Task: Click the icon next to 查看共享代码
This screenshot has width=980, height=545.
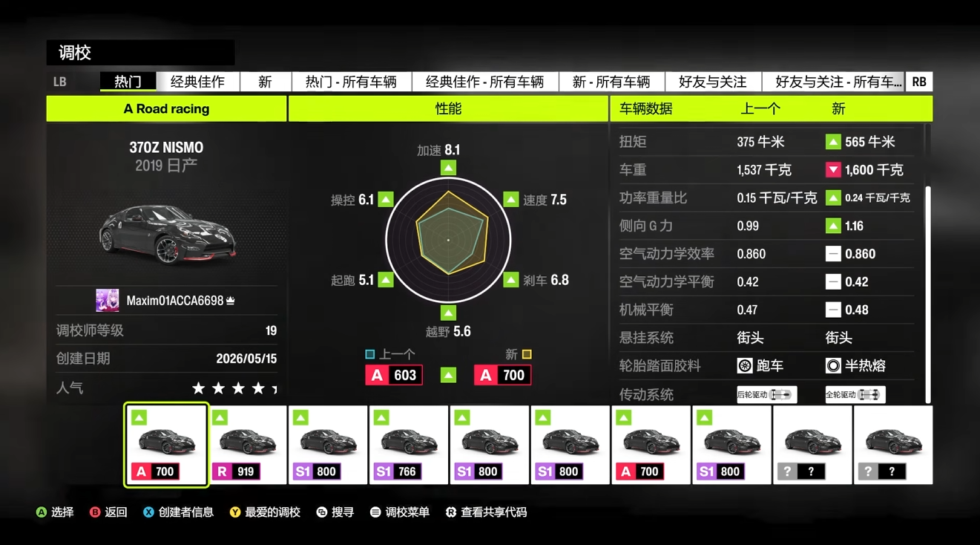Action: 450,512
